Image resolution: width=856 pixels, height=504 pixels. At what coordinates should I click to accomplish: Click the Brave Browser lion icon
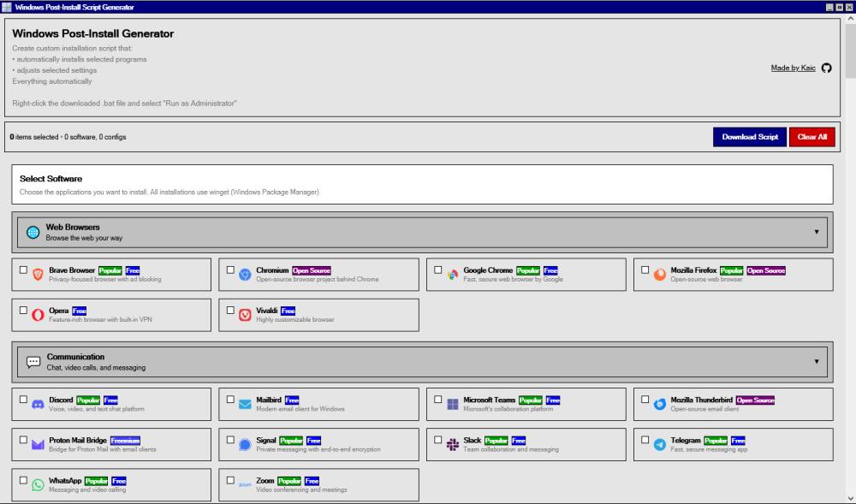(38, 275)
